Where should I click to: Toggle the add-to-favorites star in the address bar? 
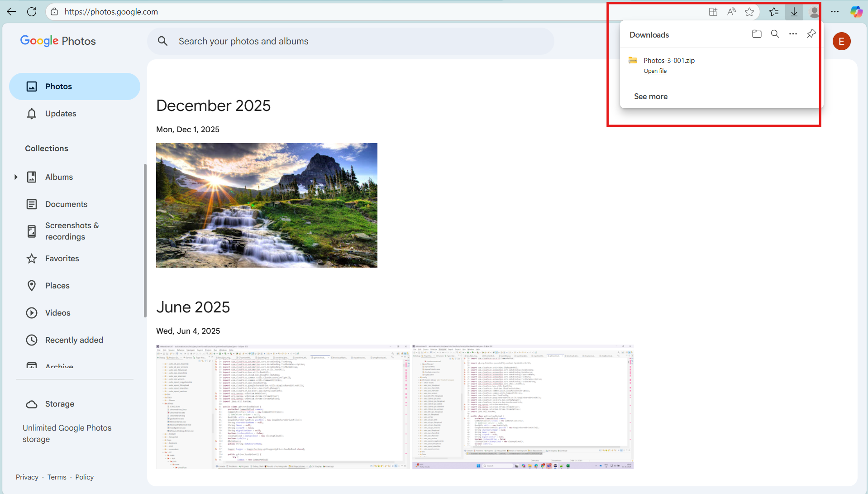click(749, 12)
